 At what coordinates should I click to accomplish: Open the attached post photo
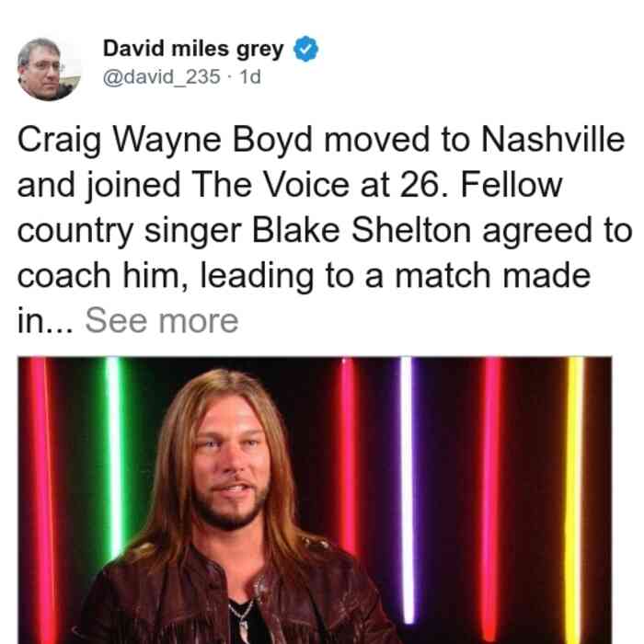(x=315, y=500)
